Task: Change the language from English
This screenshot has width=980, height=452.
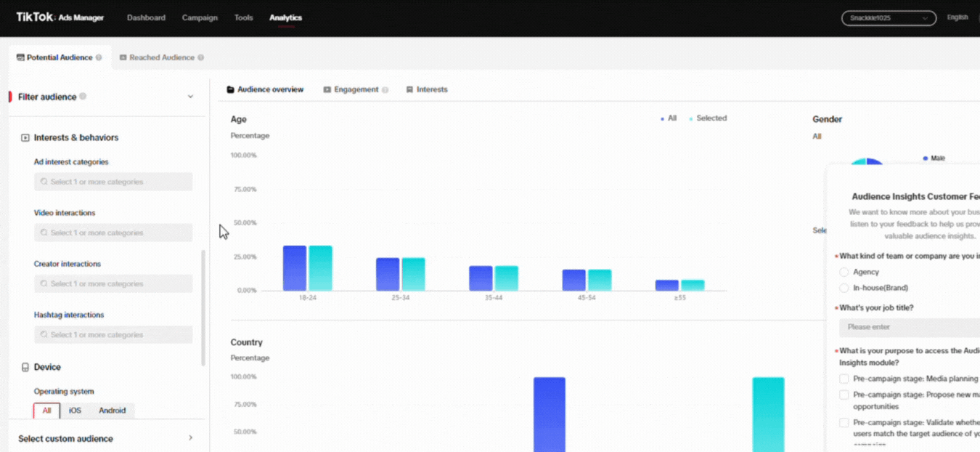Action: pos(957,17)
